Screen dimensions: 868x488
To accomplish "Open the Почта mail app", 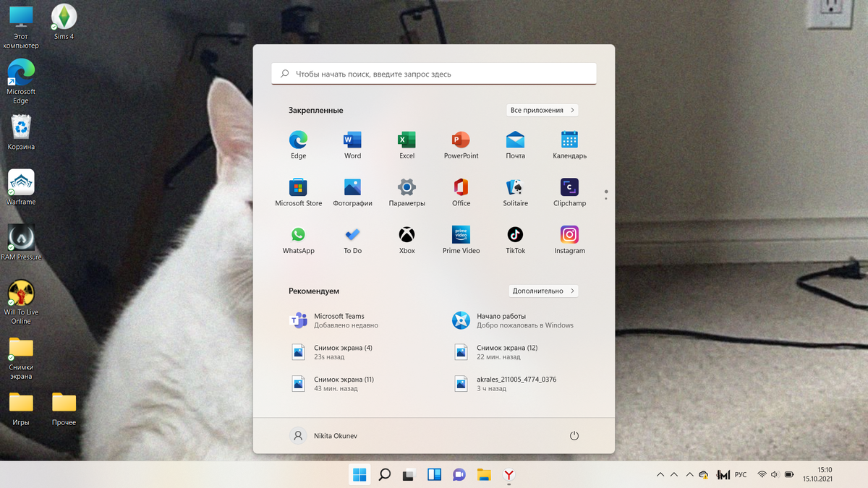I will point(515,145).
